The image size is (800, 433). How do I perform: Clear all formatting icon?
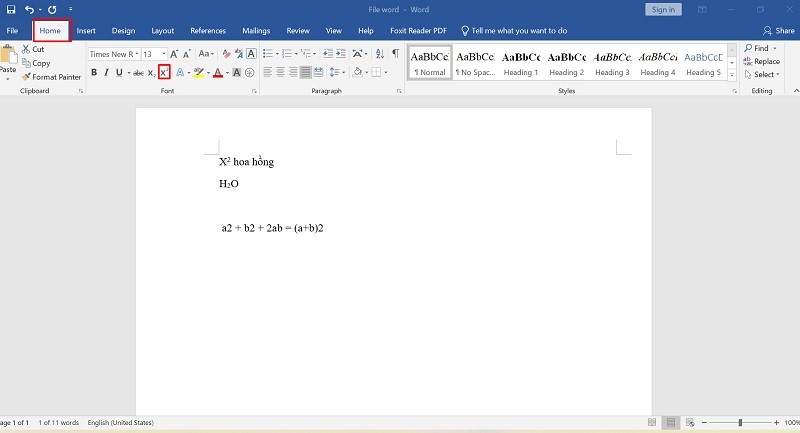coord(226,54)
